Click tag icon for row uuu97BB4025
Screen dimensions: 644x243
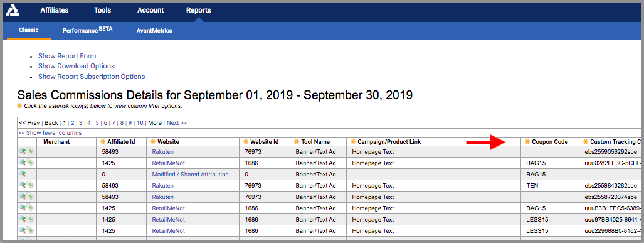coord(30,219)
